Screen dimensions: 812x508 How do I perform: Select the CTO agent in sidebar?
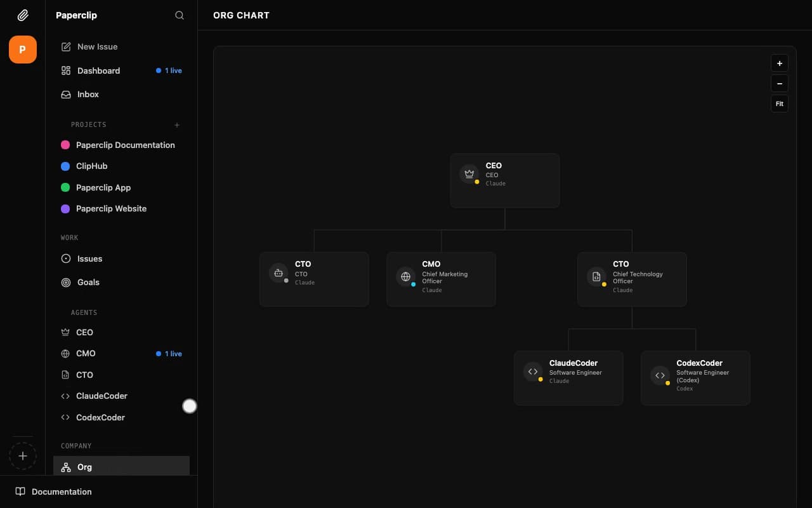pyautogui.click(x=121, y=375)
